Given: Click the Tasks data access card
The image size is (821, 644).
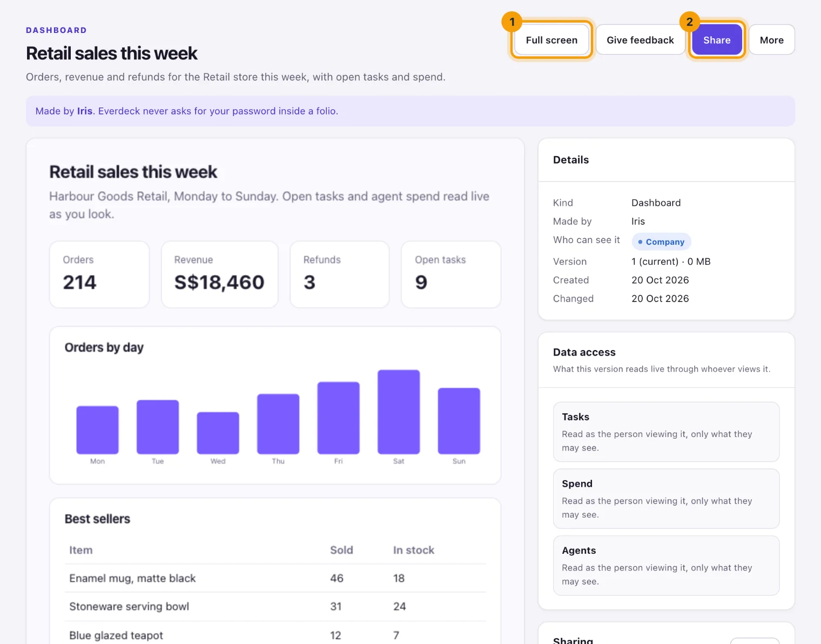Looking at the screenshot, I should tap(666, 432).
